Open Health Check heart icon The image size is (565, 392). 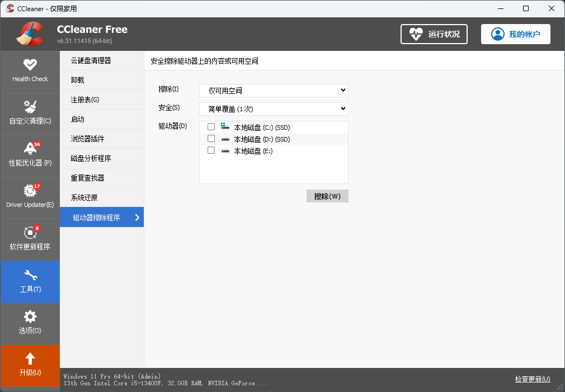pyautogui.click(x=30, y=64)
